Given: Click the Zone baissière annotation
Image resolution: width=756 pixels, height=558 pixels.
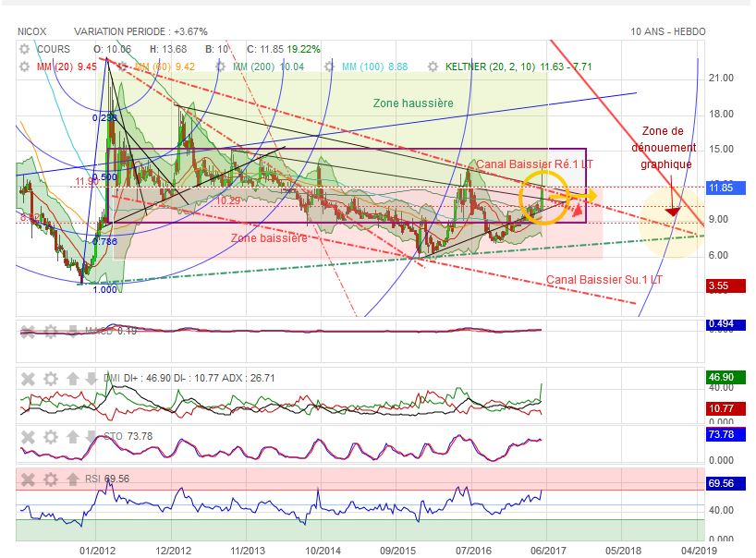Looking at the screenshot, I should [x=269, y=238].
